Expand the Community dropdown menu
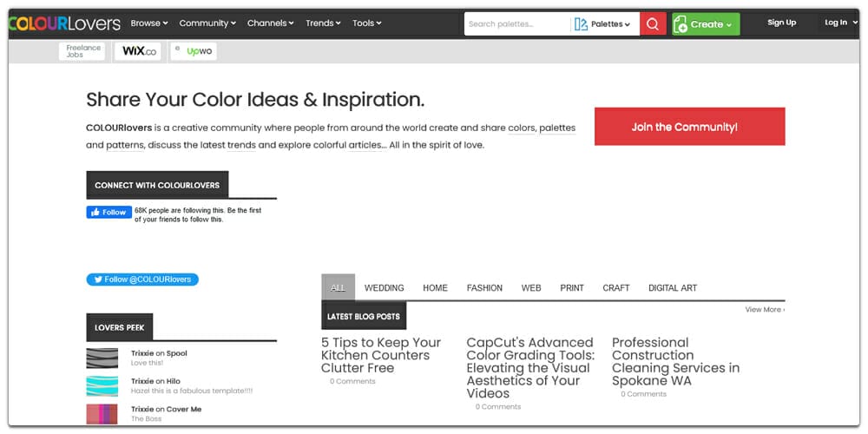The width and height of the screenshot is (868, 434). pos(208,23)
